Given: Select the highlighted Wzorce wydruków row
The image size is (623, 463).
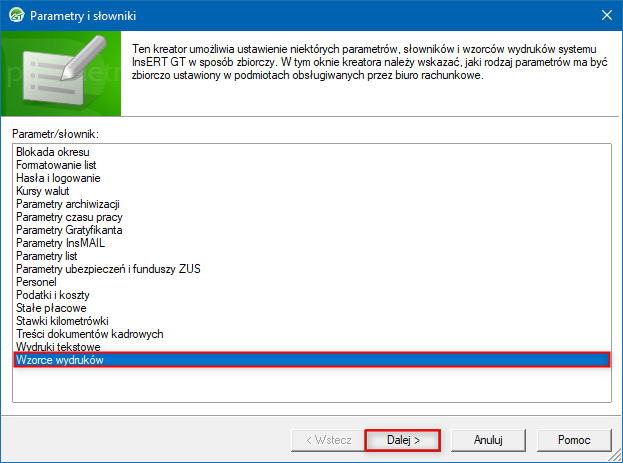Looking at the screenshot, I should (x=312, y=360).
